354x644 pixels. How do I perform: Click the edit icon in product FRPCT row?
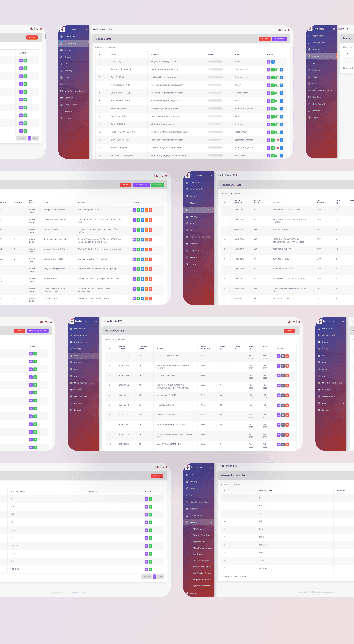click(150, 538)
